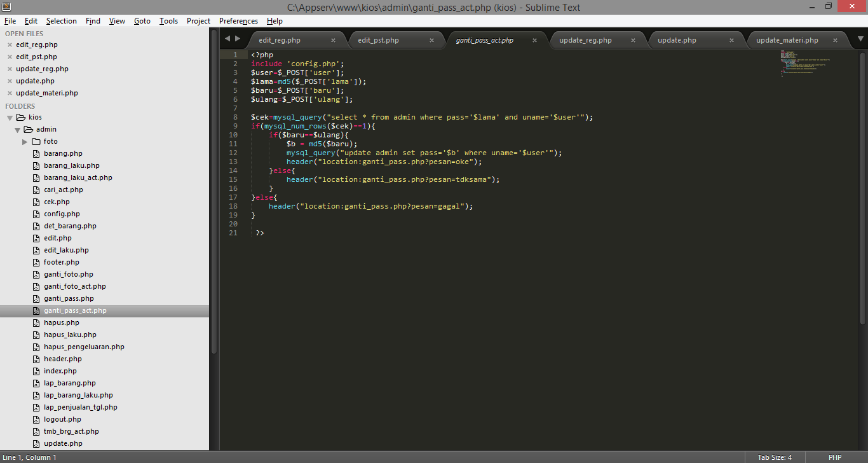The image size is (868, 463).
Task: Open barang_laku_act.php in sidebar
Action: (78, 178)
